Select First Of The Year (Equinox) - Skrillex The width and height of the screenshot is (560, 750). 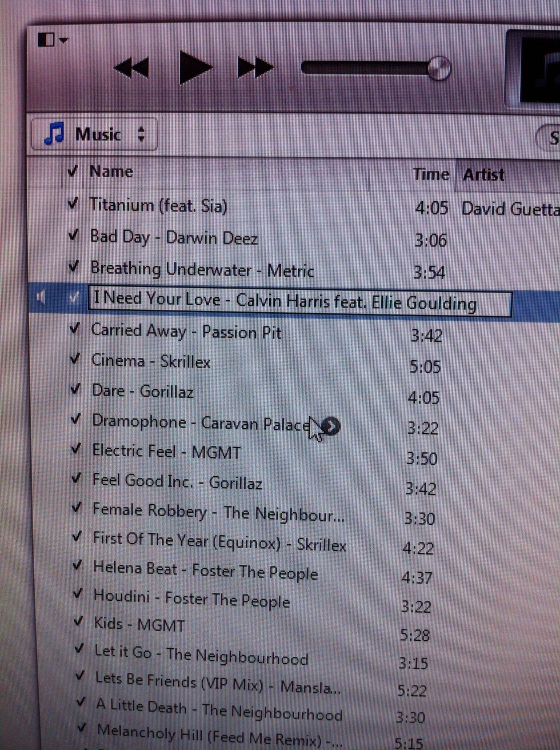pos(220,541)
